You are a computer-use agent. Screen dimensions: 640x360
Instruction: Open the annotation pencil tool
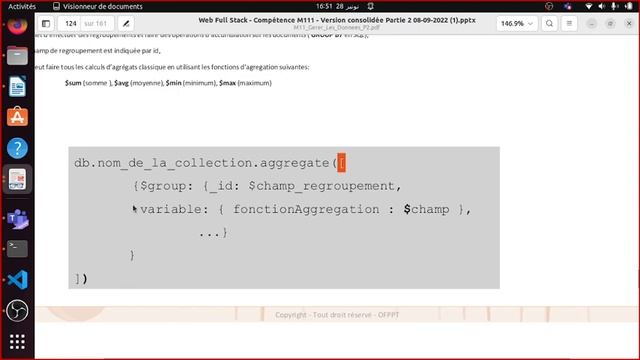point(126,24)
